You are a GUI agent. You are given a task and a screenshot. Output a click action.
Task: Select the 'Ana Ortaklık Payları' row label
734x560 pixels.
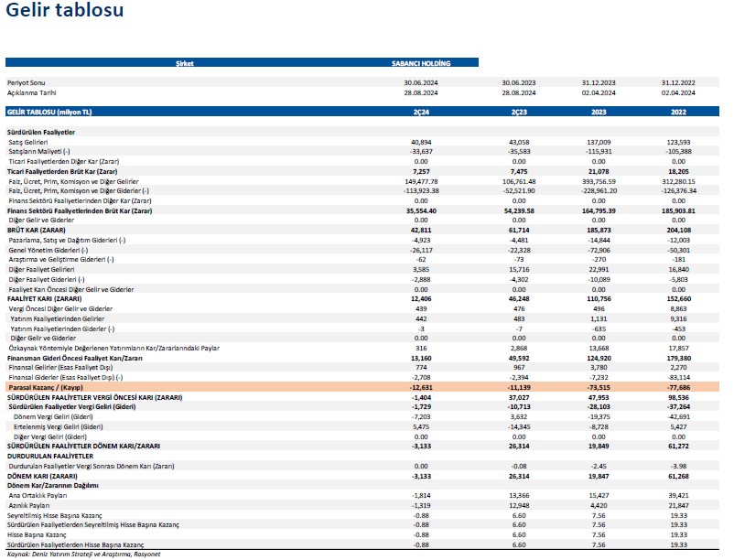click(36, 494)
